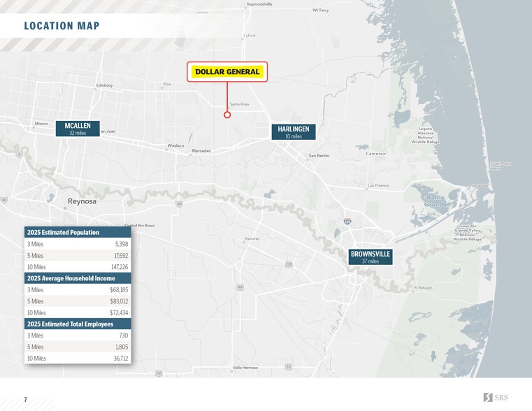Click the San Benito city label

319,155
